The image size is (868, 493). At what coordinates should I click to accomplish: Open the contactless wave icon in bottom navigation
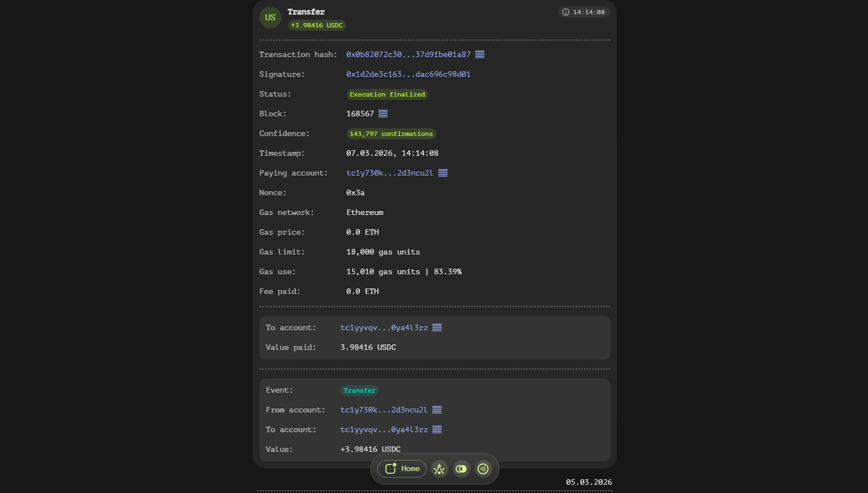(483, 469)
